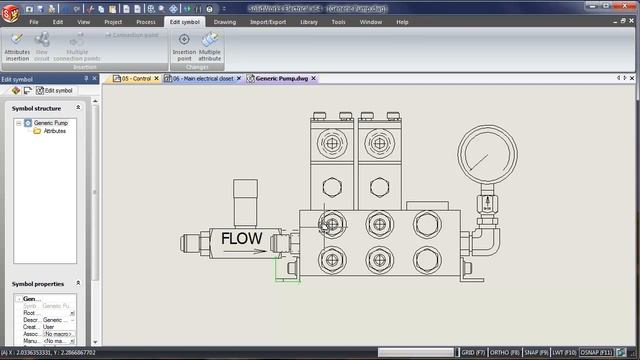Collapse the Symbol structure section
This screenshot has width=640, height=360.
click(78, 107)
